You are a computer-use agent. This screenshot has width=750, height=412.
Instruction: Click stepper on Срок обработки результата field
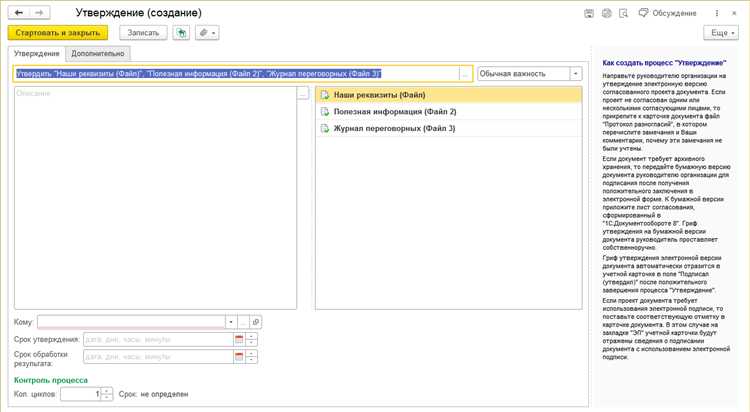[x=252, y=356]
